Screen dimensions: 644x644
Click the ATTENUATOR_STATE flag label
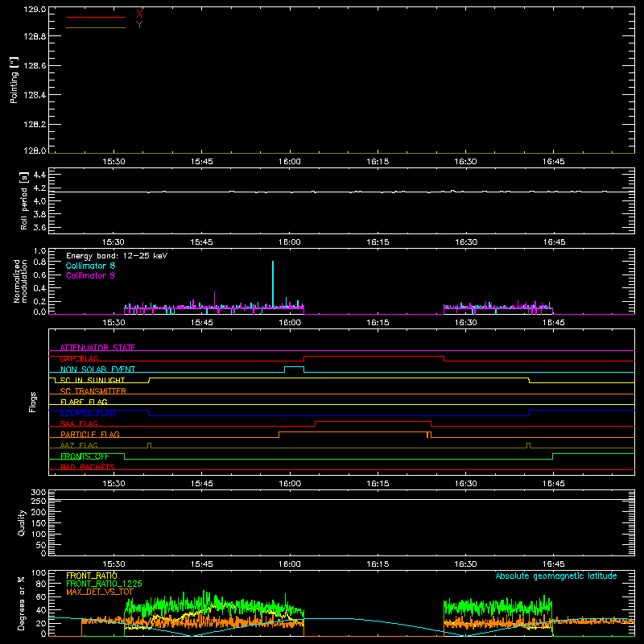pos(97,348)
